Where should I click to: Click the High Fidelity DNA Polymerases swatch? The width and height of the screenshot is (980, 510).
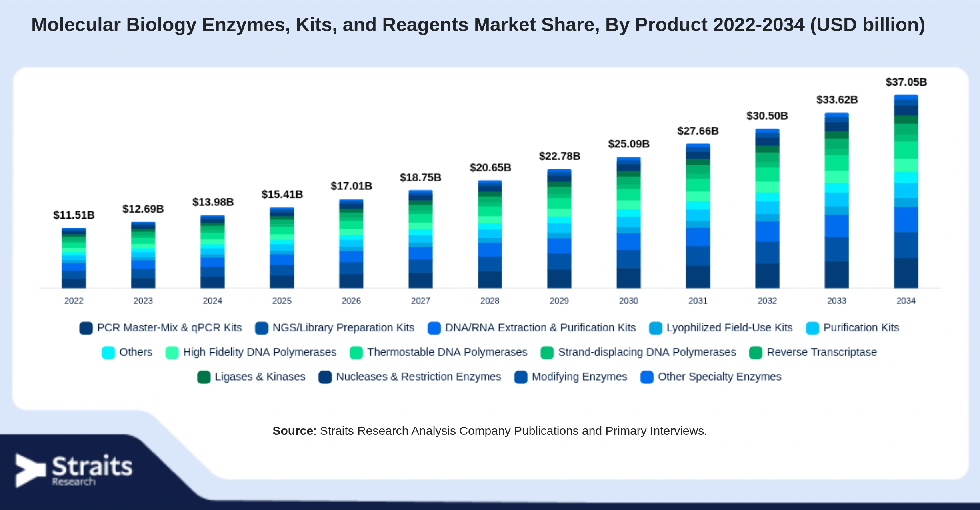172,353
